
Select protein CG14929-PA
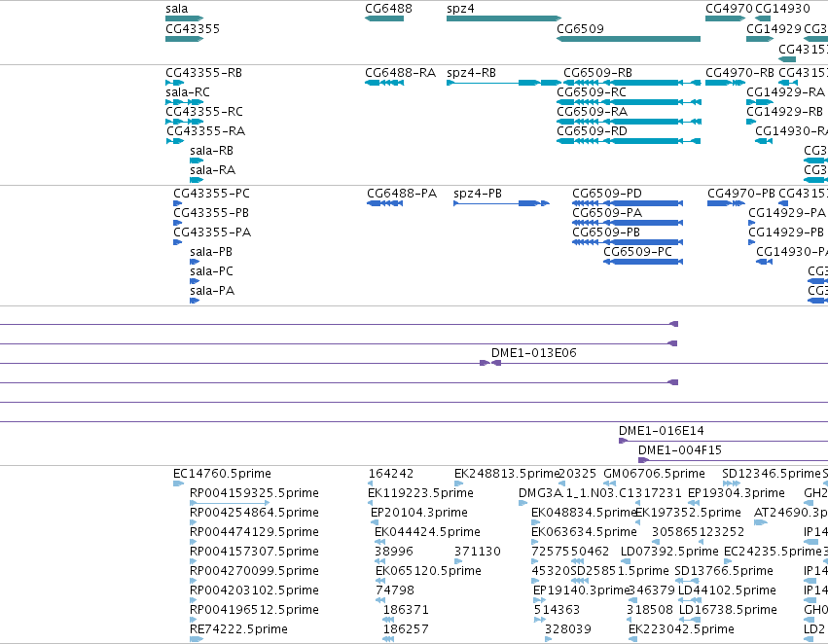[x=751, y=223]
